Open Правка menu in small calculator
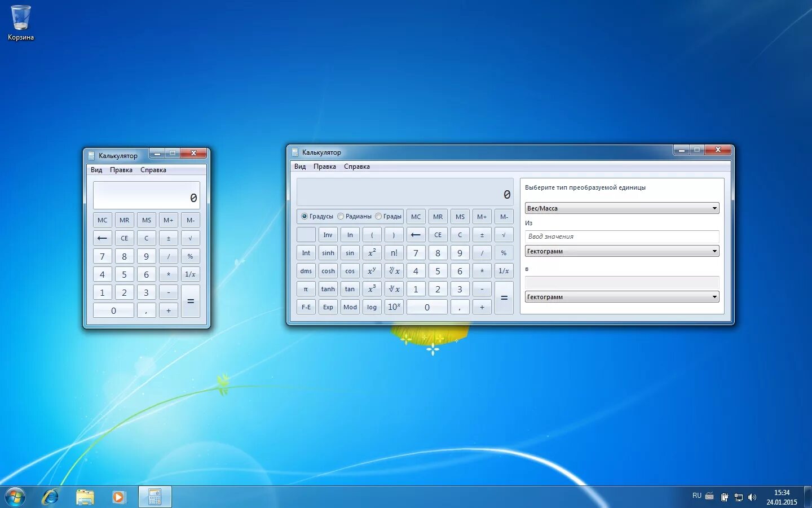 coord(121,170)
